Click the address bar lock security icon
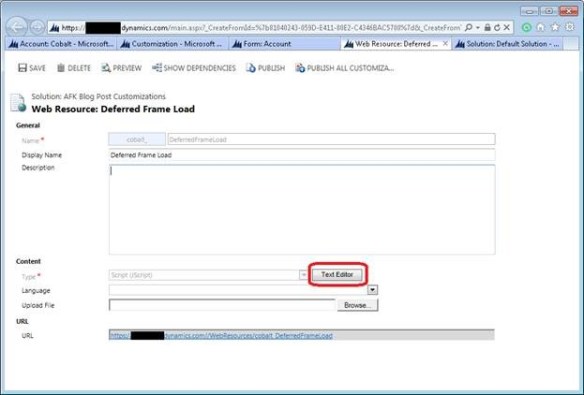Viewport: 584px width, 395px height. pyautogui.click(x=487, y=27)
